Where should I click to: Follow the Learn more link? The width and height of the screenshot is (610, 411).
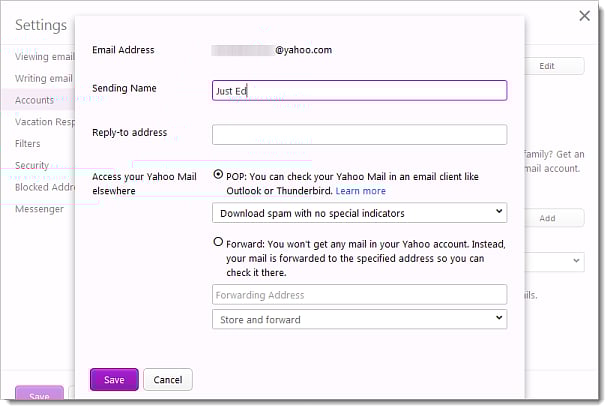361,191
